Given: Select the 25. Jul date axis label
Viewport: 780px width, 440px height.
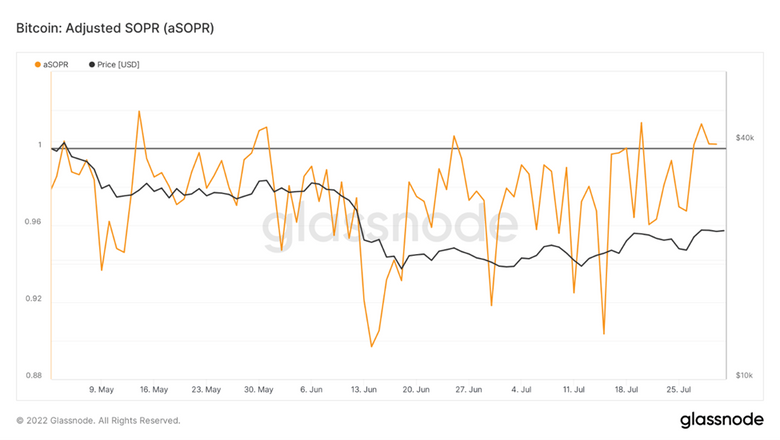Looking at the screenshot, I should click(x=679, y=390).
